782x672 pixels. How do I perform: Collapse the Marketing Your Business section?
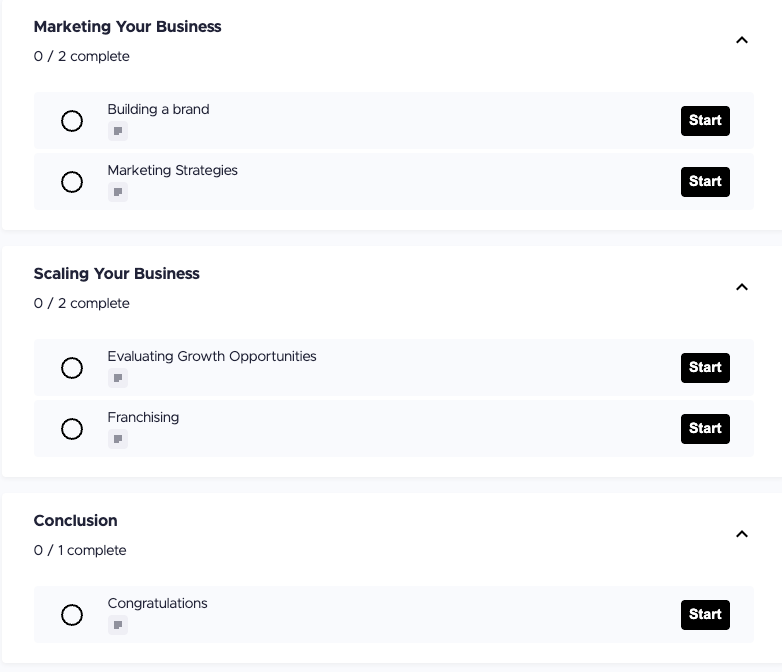pos(742,41)
